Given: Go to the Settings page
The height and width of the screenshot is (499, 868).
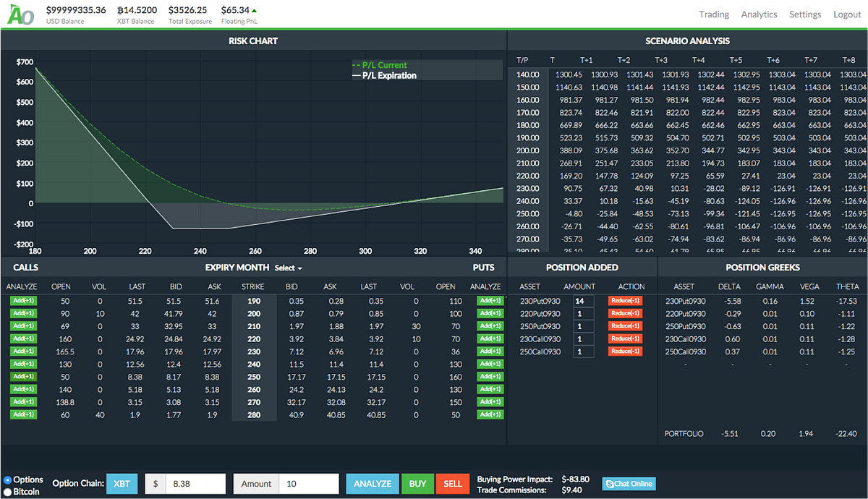Looking at the screenshot, I should (805, 14).
